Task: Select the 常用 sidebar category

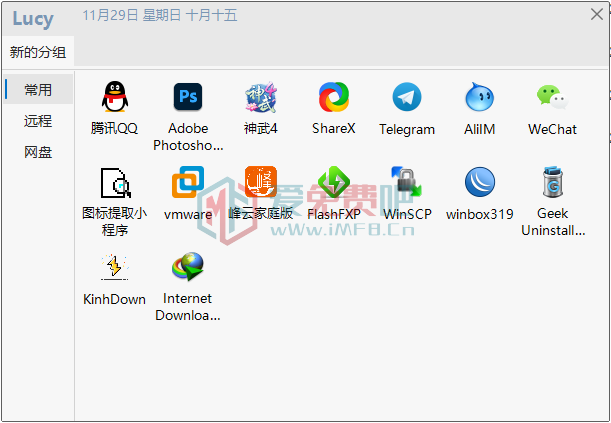Action: point(38,90)
